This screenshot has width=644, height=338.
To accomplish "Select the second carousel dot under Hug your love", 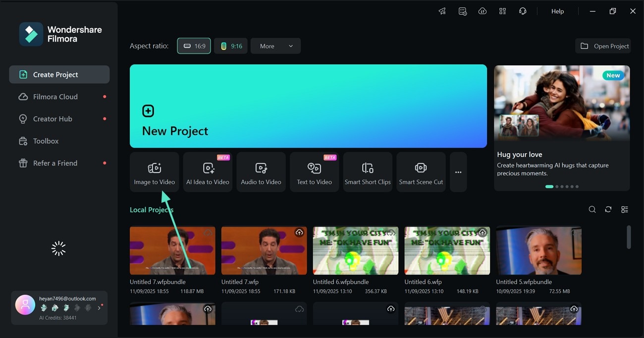I will (557, 186).
